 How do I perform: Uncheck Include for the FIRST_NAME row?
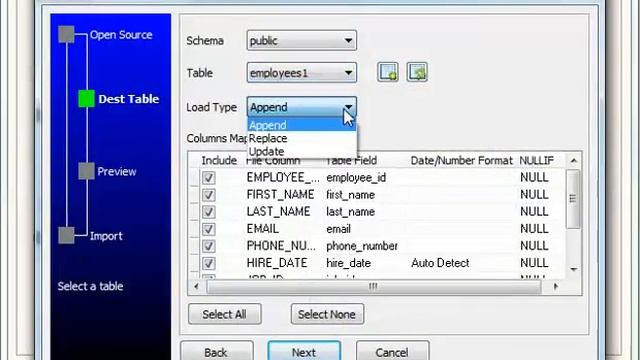click(x=209, y=195)
